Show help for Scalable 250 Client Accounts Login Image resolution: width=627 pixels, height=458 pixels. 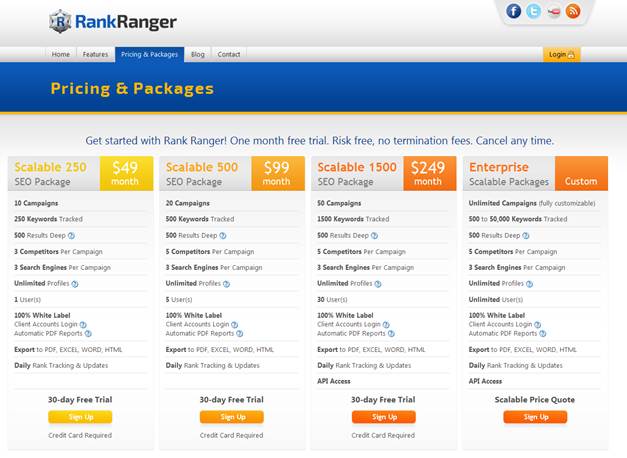[x=83, y=325]
